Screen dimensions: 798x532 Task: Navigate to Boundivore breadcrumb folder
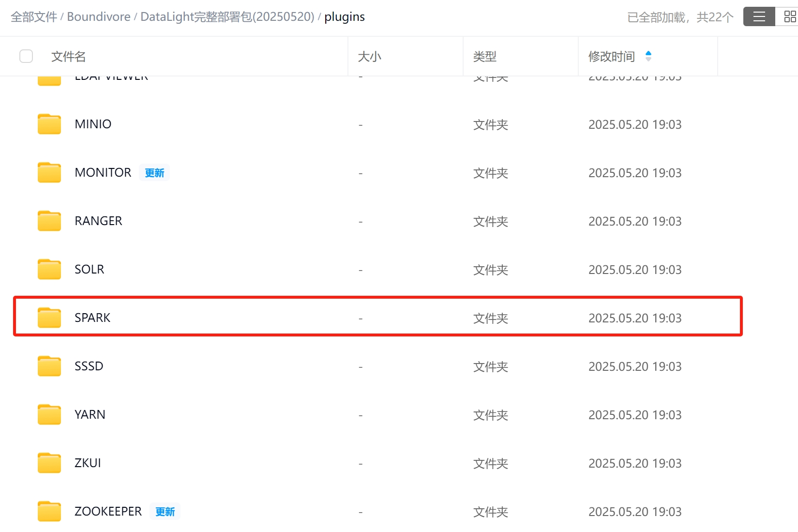(x=99, y=17)
